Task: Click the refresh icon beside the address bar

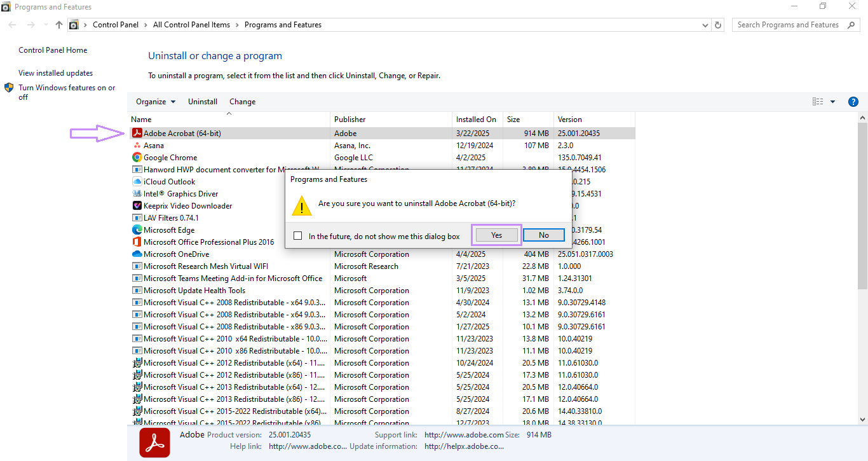Action: coord(718,25)
